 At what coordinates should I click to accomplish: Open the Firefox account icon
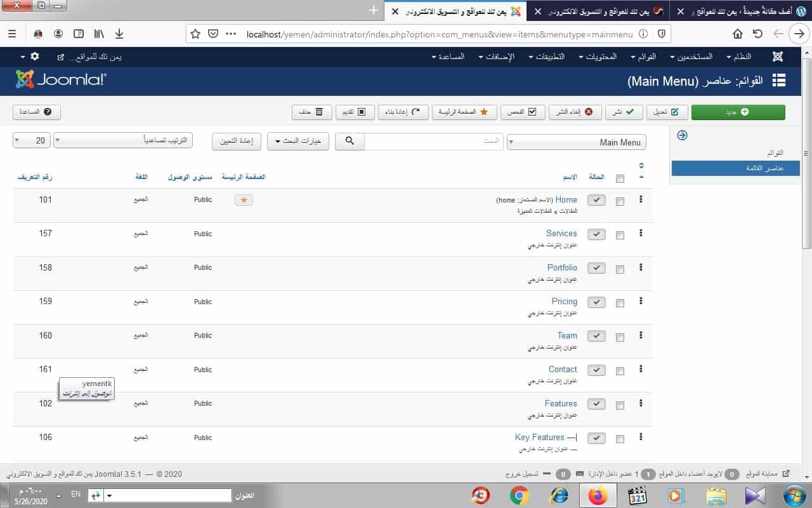58,34
